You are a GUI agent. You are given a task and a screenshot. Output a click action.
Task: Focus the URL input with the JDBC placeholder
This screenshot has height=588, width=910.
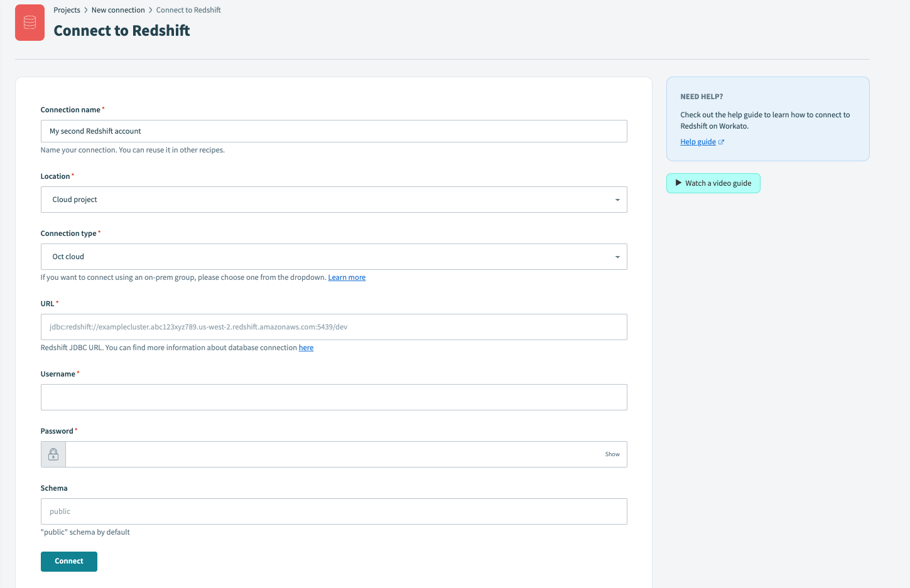333,327
